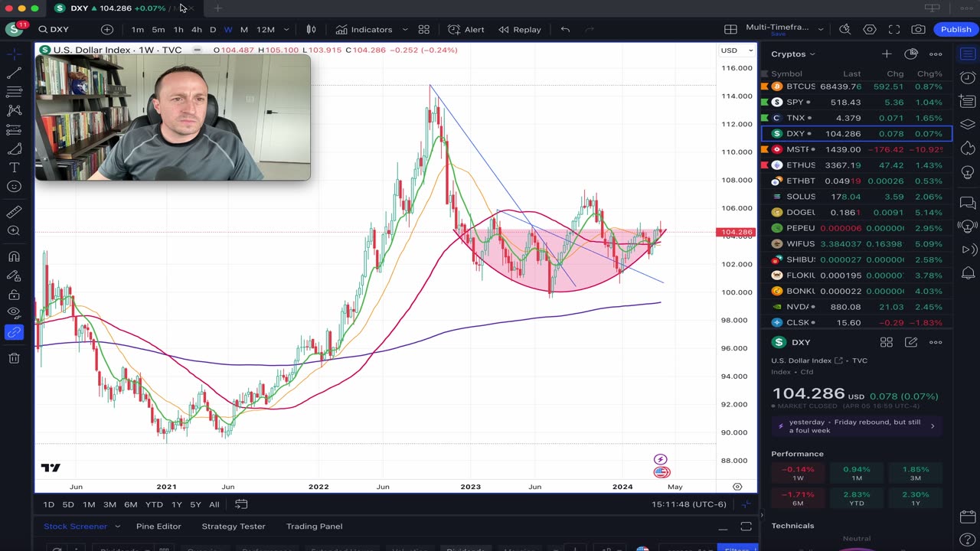Toggle the Magnet snap mode
The image size is (980, 551).
tap(14, 256)
